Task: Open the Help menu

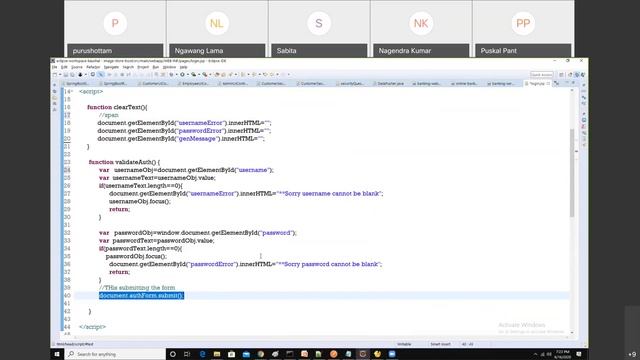Action: coord(184,67)
